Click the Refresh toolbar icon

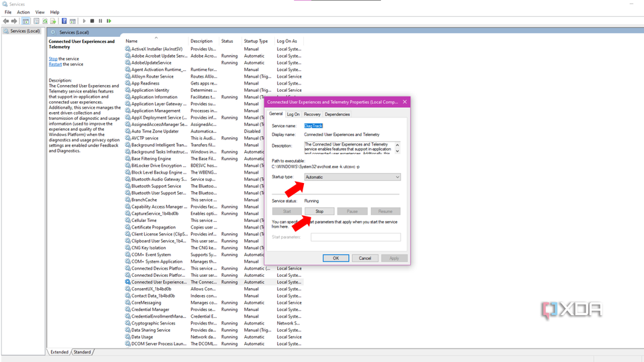pyautogui.click(x=45, y=21)
